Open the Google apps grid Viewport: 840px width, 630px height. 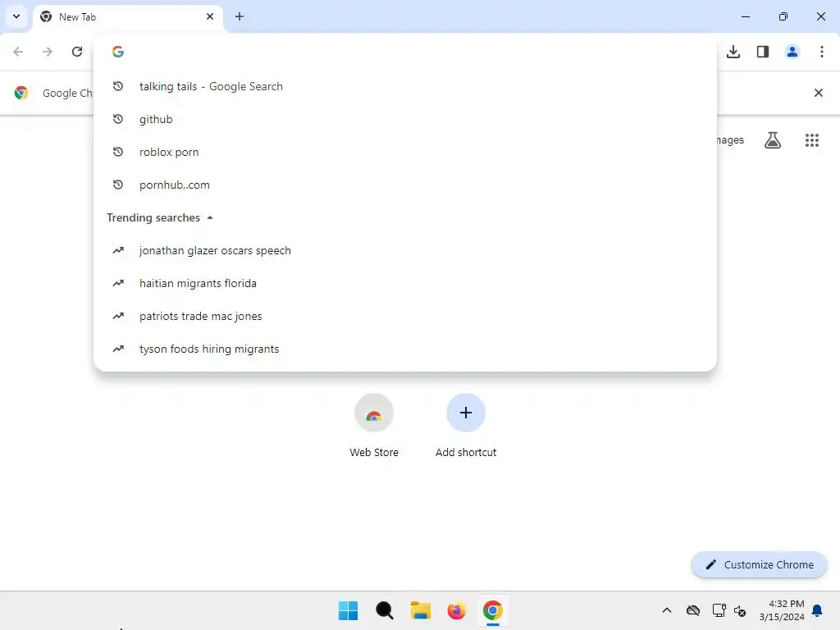[812, 140]
